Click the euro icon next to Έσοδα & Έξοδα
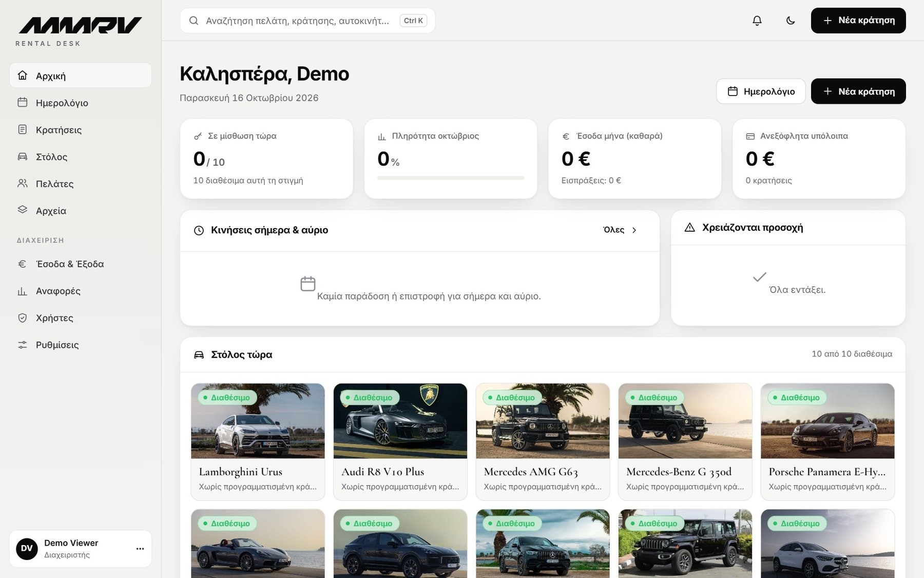The height and width of the screenshot is (578, 924). [22, 264]
